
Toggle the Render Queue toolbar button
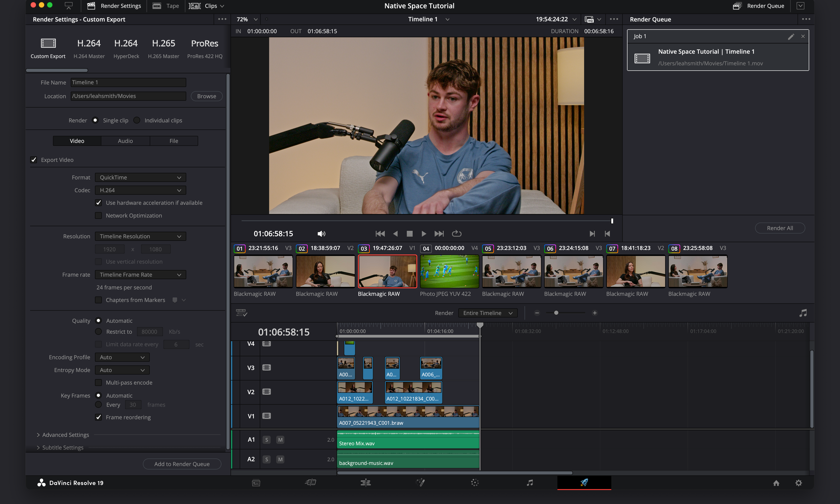point(758,6)
